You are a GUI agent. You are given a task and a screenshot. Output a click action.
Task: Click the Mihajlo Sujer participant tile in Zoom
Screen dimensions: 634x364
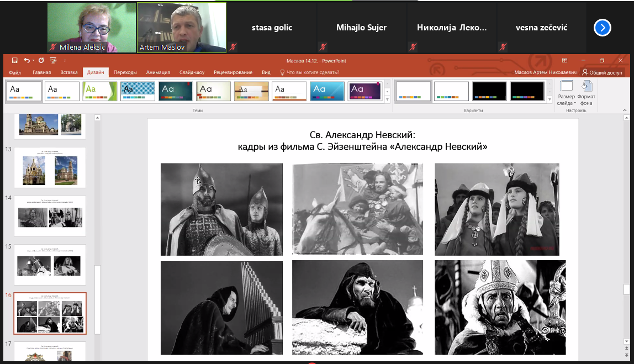pos(362,28)
